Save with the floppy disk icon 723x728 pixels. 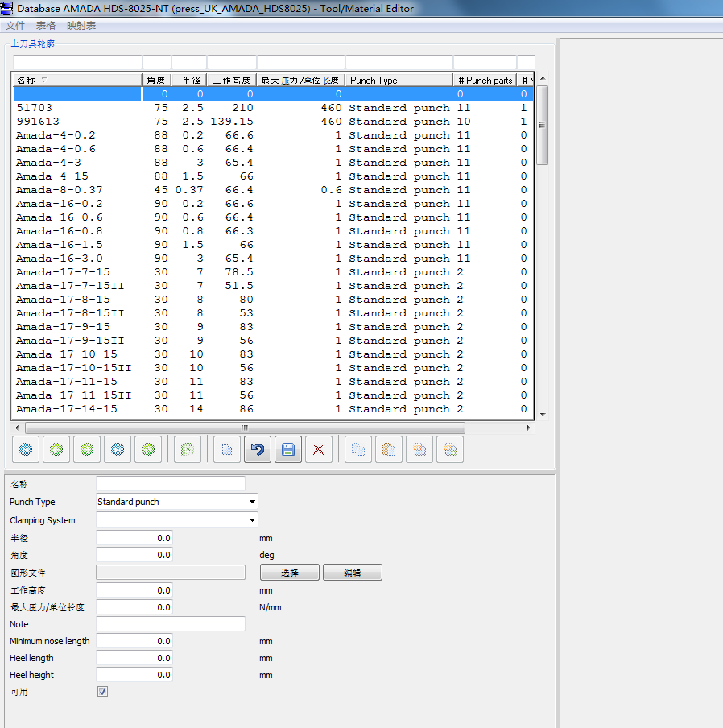coord(288,449)
